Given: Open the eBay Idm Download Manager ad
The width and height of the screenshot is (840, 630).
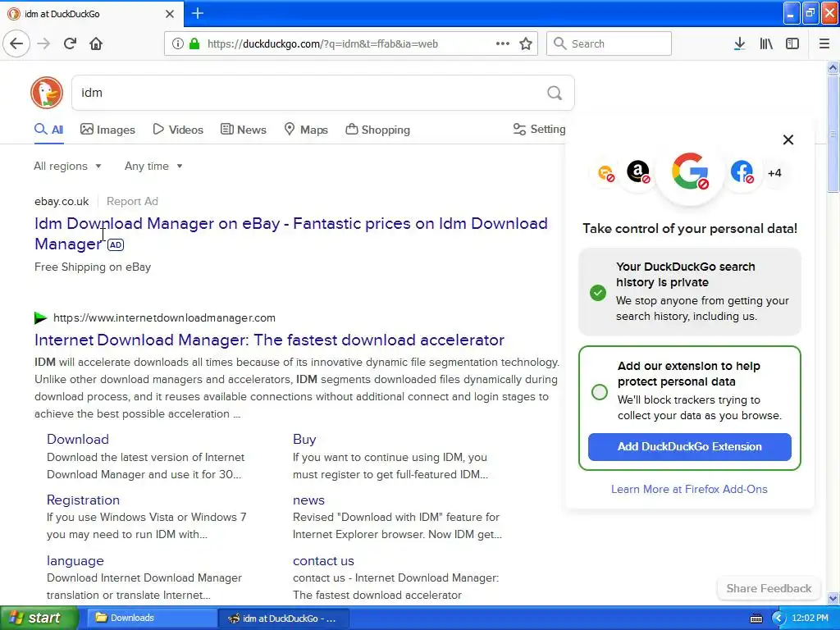Looking at the screenshot, I should [x=291, y=234].
